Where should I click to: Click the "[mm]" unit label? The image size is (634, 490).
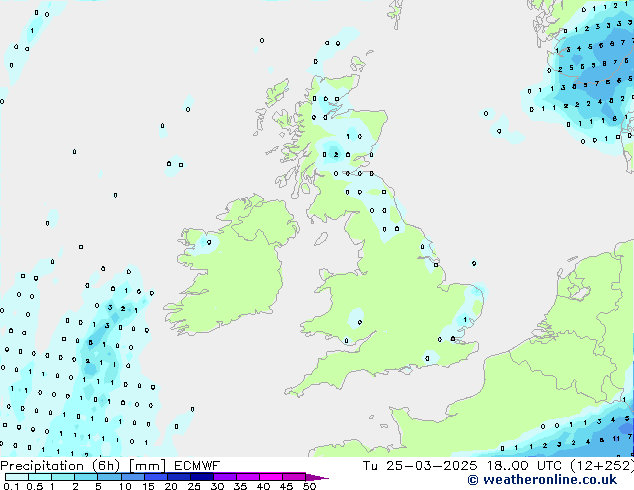pyautogui.click(x=147, y=466)
